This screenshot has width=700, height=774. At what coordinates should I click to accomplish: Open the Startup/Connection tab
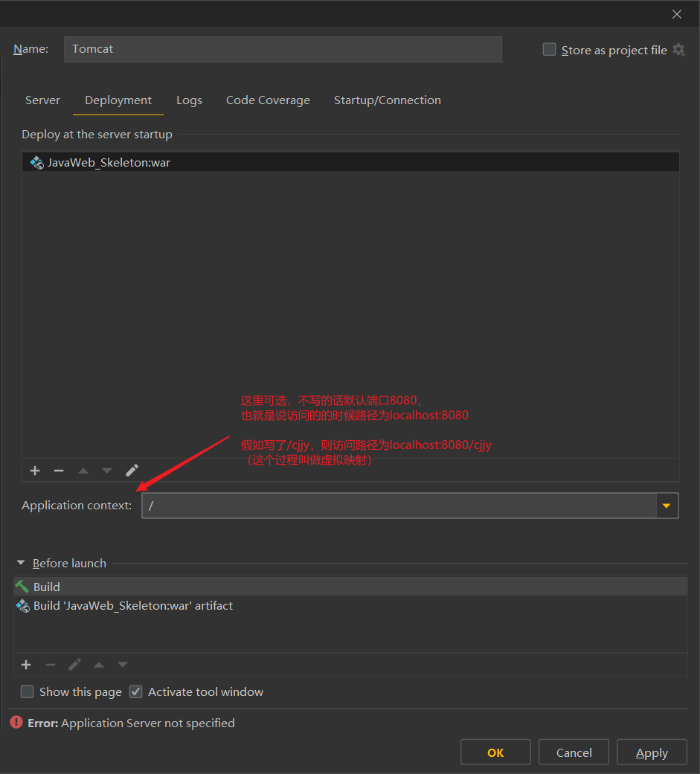387,100
